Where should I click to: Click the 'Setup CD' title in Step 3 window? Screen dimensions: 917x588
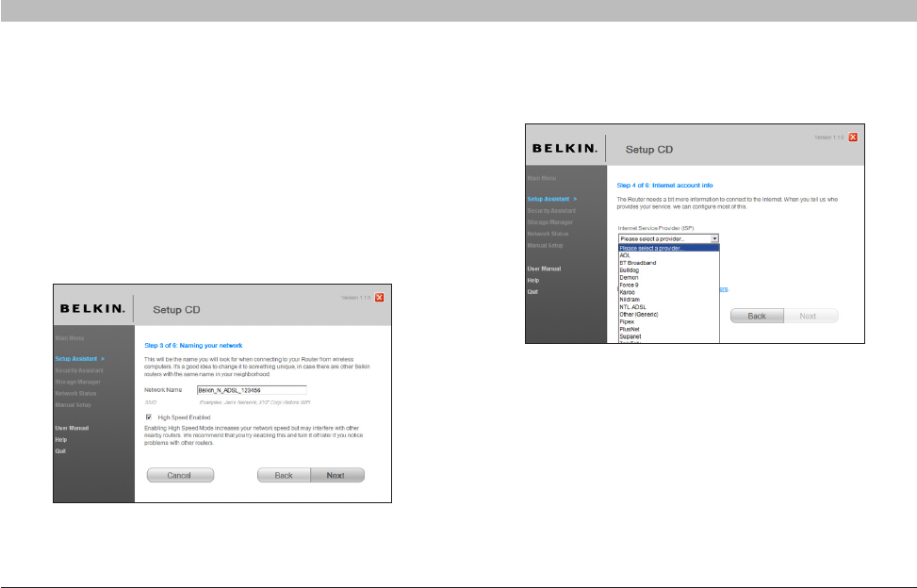[176, 310]
